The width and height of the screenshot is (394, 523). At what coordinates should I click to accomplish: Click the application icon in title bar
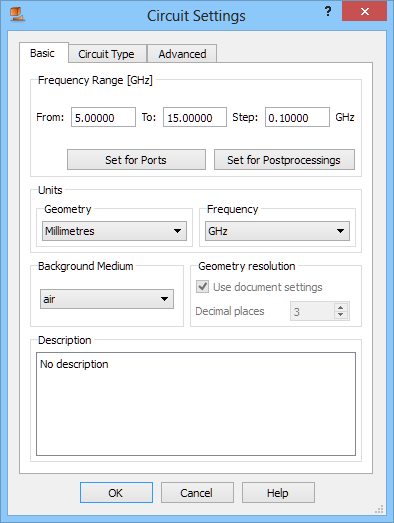[17, 14]
